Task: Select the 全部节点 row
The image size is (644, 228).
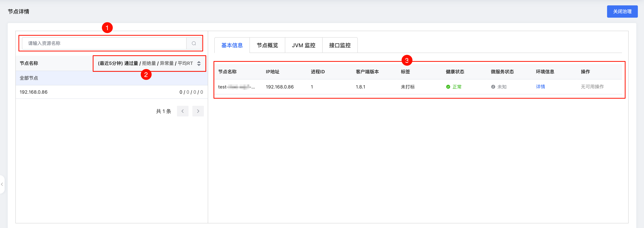Action: coord(29,78)
